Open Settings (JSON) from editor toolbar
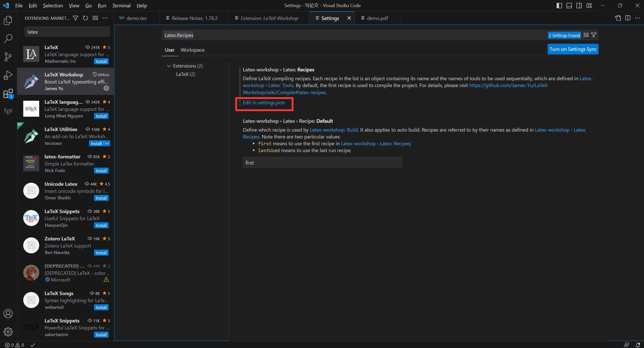 [618, 18]
